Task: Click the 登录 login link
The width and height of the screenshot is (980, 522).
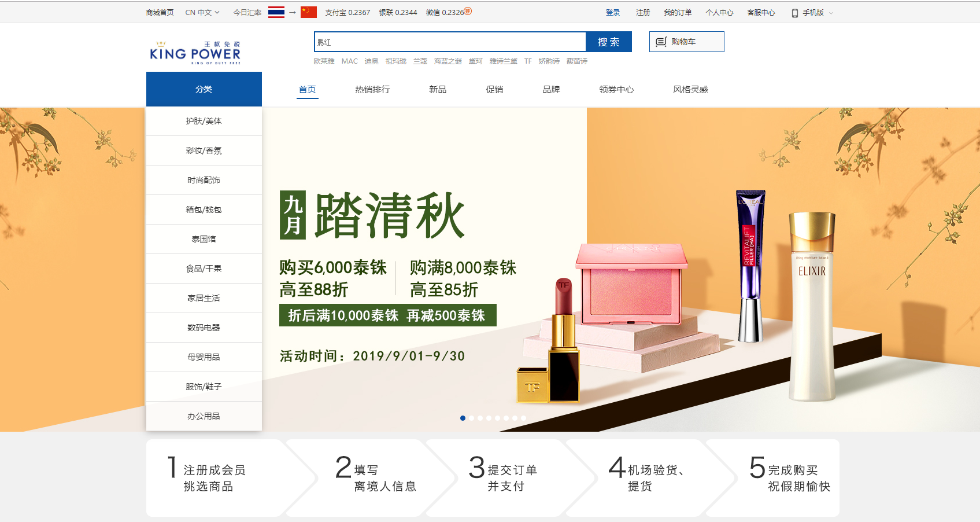Action: [613, 12]
